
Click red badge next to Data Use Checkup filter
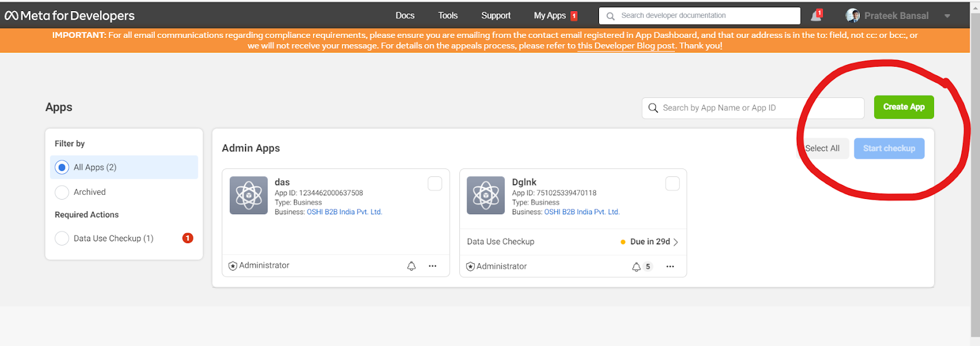coord(188,238)
